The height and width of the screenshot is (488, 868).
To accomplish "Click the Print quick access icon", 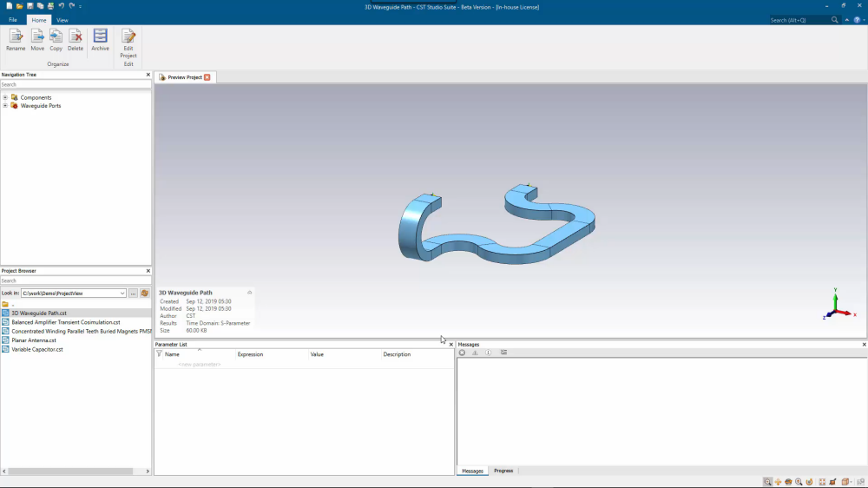I will [50, 6].
